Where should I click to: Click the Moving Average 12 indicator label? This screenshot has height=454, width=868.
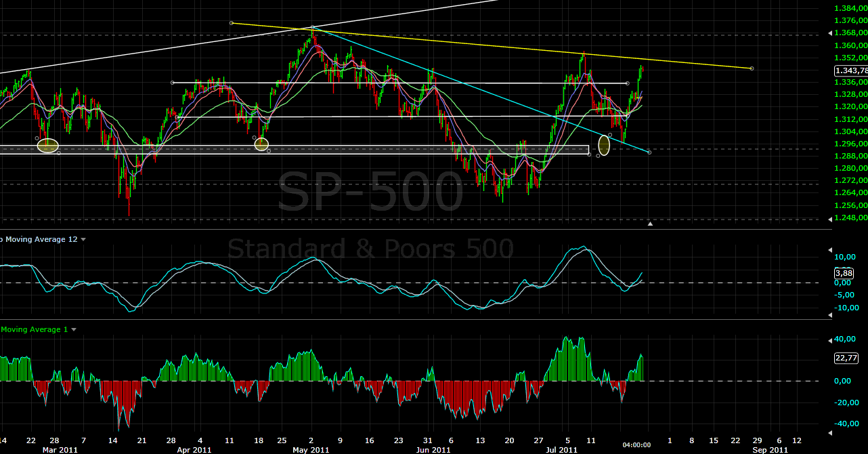[37, 240]
